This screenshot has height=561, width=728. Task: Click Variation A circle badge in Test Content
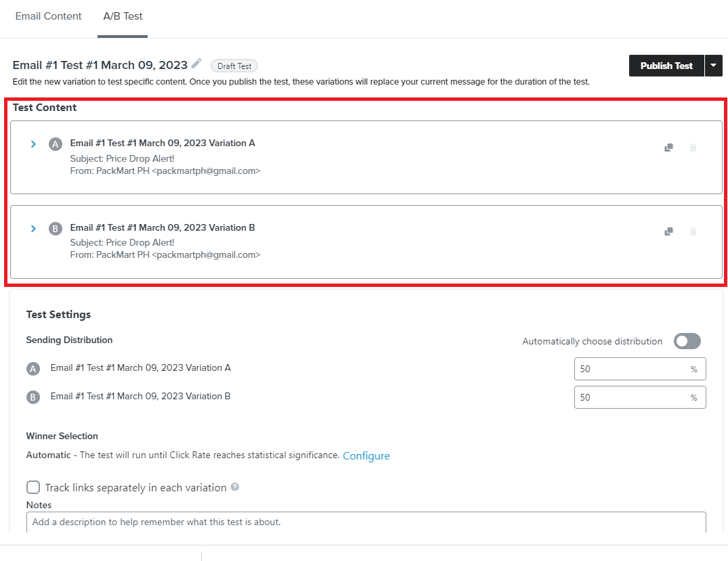(56, 144)
